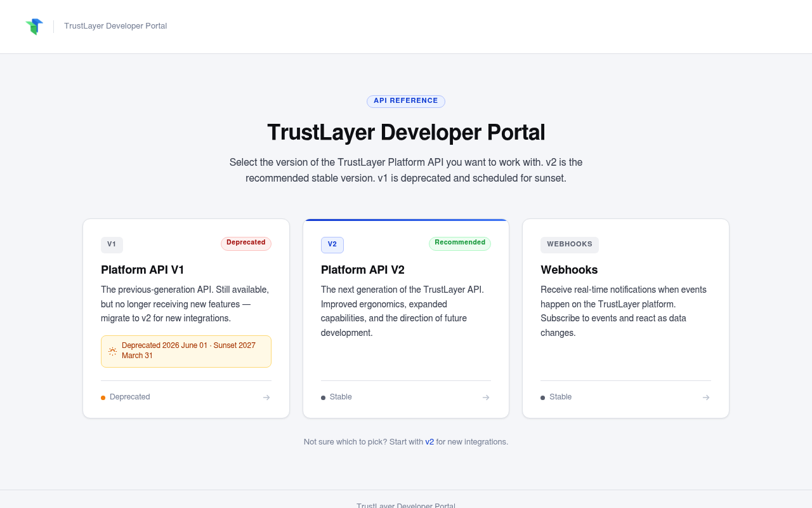
Task: Click the red Deprecated badge
Action: coord(246,243)
